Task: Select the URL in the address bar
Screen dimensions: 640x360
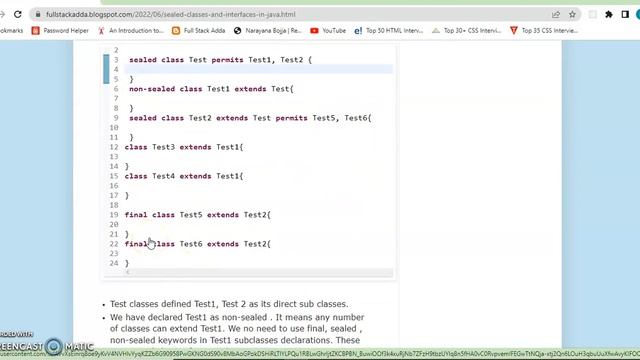Action: pos(171,14)
